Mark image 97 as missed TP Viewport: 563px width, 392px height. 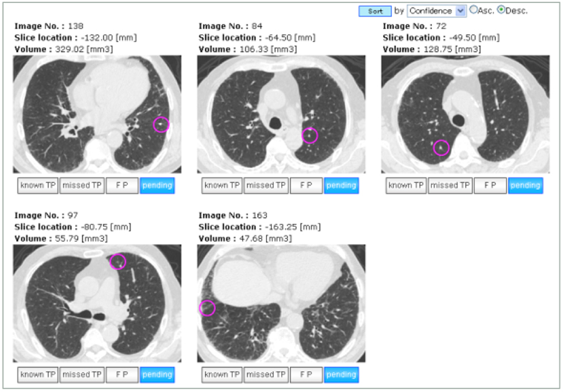point(82,375)
